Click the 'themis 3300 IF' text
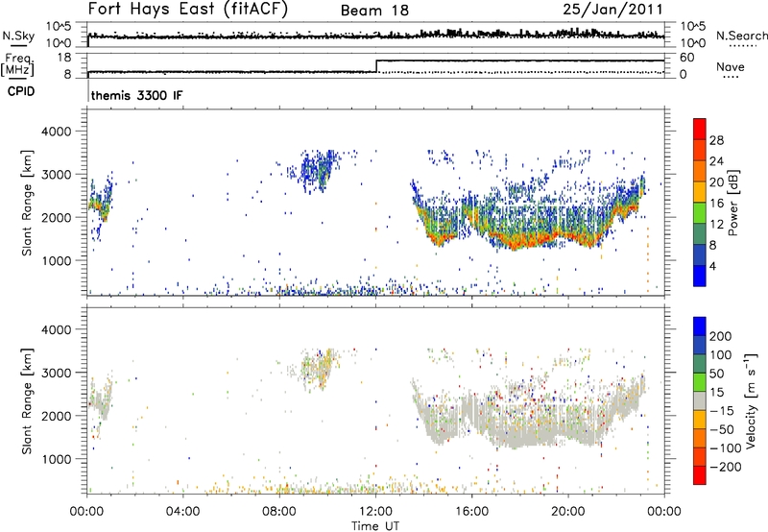The width and height of the screenshot is (768, 532). [x=136, y=95]
